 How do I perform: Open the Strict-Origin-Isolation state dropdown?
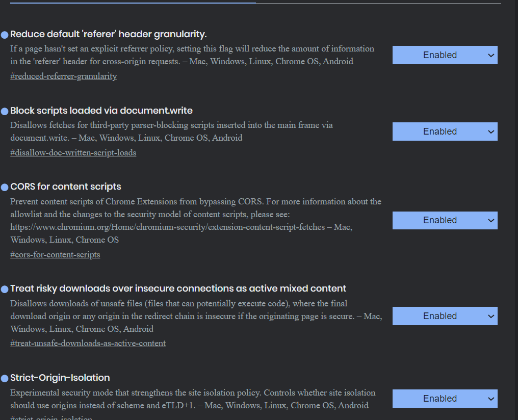(445, 399)
